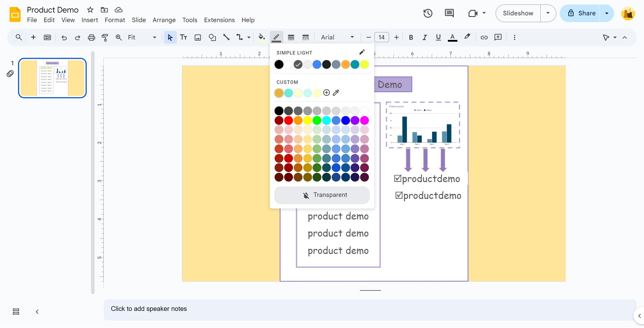Select the text box tool
This screenshot has height=328, width=644.
coord(184,37)
